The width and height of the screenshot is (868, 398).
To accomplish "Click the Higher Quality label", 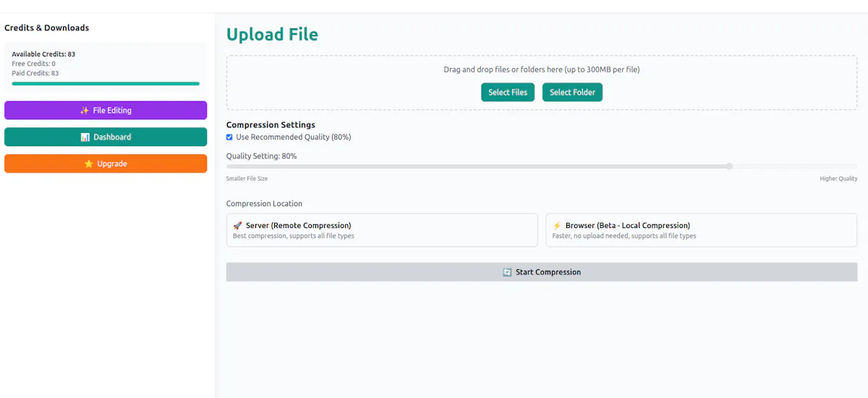I will coord(838,179).
